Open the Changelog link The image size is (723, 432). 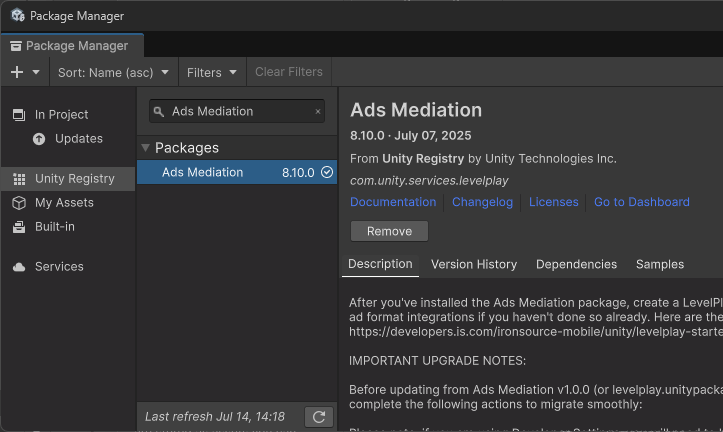(482, 202)
